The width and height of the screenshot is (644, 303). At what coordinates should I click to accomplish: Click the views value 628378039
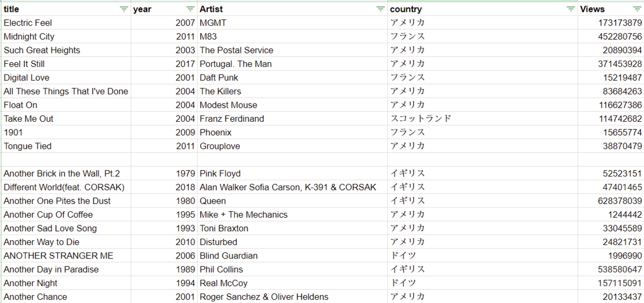[611, 201]
